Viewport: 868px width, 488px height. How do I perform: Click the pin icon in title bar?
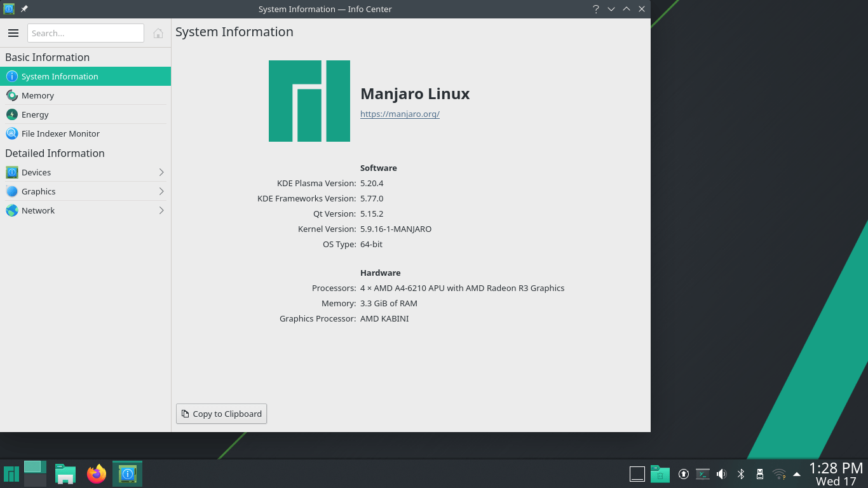24,9
